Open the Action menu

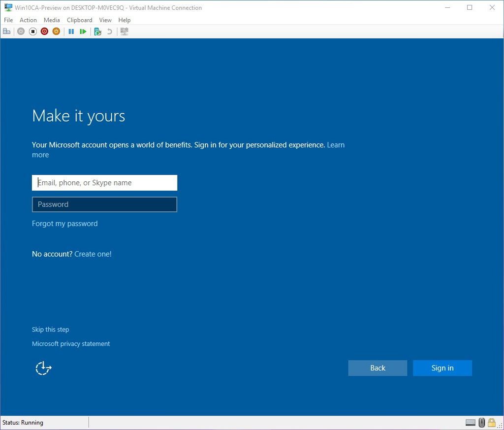[28, 20]
